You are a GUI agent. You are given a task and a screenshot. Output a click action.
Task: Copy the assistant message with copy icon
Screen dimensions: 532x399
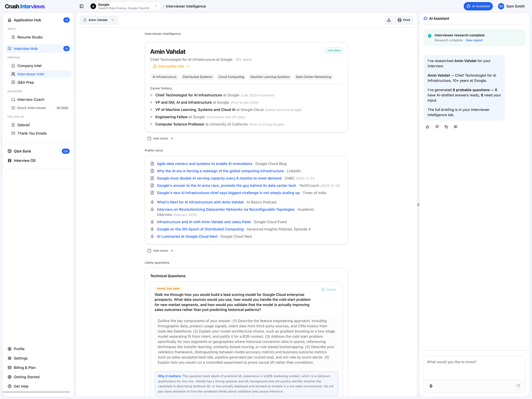click(446, 127)
